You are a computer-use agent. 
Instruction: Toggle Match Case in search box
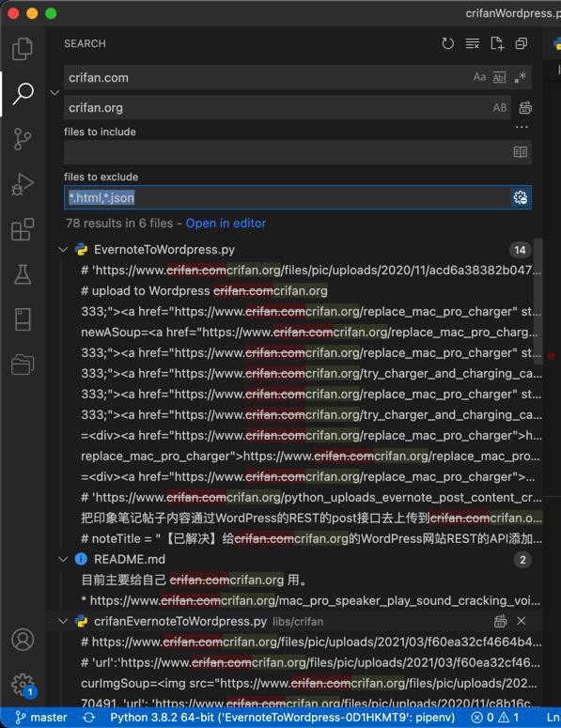[x=479, y=77]
